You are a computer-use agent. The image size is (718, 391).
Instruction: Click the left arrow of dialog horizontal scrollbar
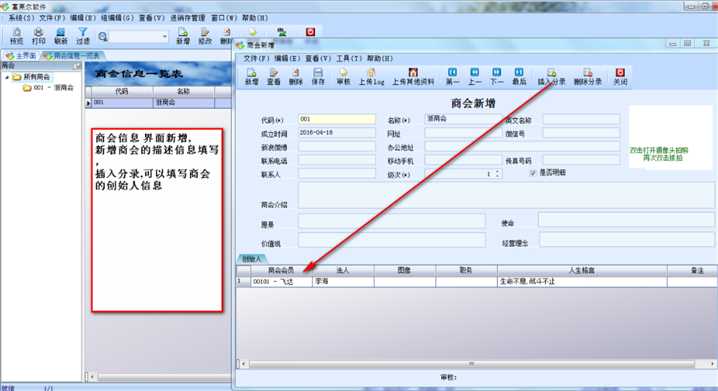click(x=243, y=364)
